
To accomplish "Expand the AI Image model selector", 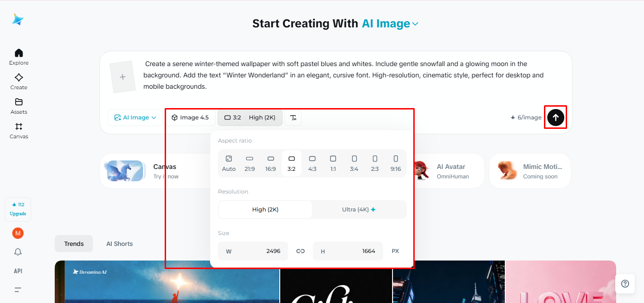I will 134,118.
